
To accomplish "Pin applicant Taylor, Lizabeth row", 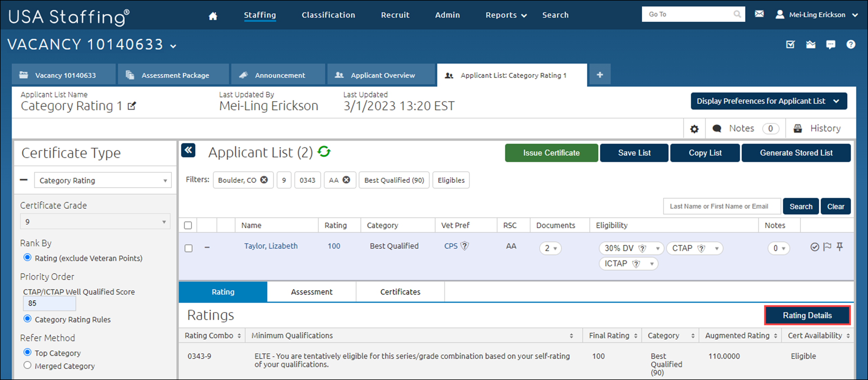I will tap(840, 247).
